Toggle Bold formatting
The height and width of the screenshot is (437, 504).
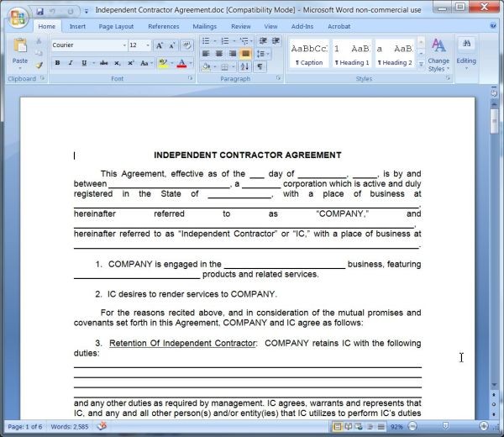57,63
